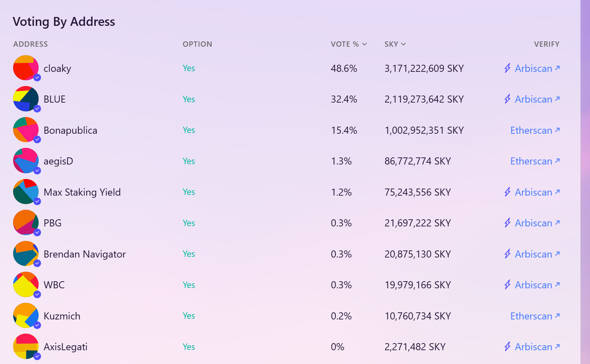Open the Brendan Navigator delegate name
This screenshot has height=364, width=590.
[85, 254]
